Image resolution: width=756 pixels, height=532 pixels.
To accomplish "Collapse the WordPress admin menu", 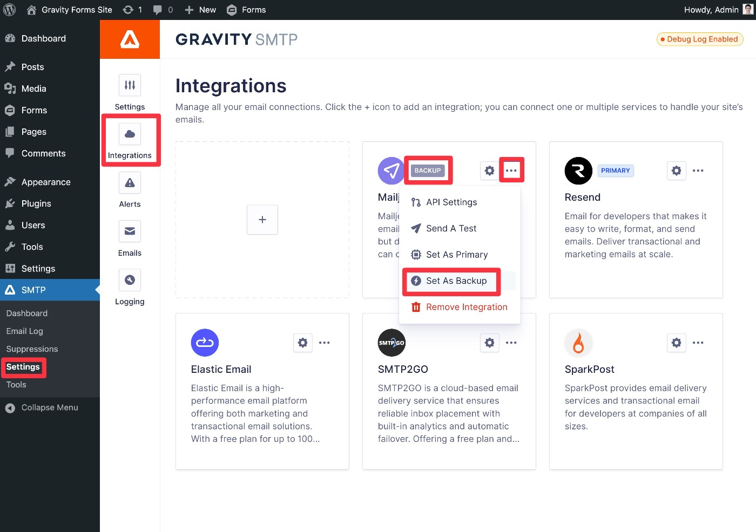I will [49, 408].
